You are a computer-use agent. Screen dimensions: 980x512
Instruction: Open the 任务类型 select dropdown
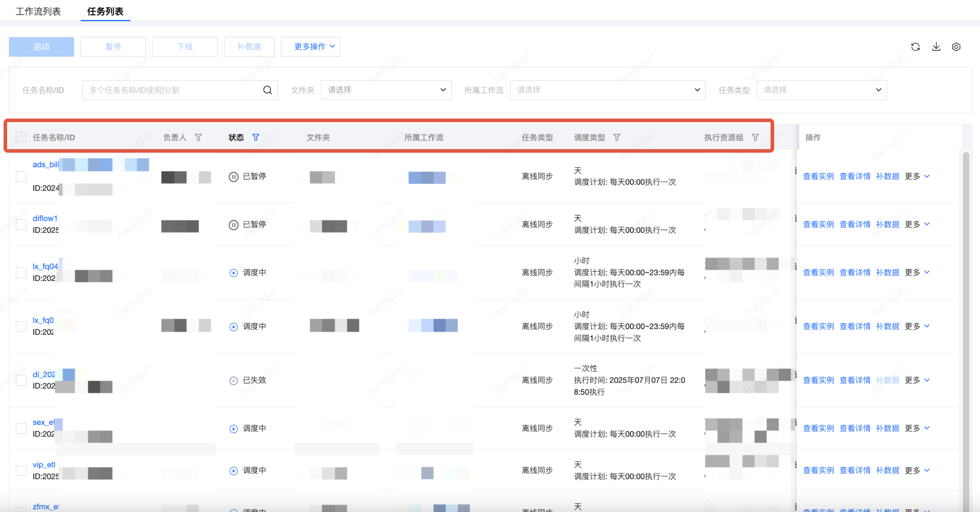(821, 90)
